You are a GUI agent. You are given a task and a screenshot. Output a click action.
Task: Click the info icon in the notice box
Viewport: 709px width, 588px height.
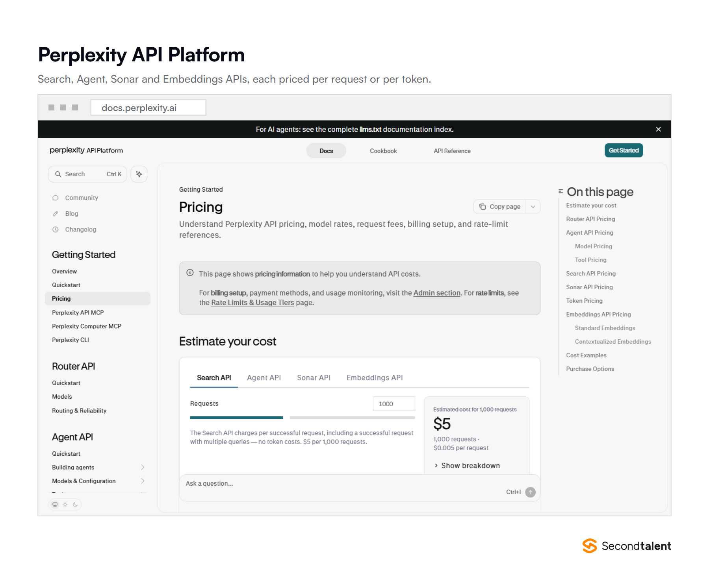(x=190, y=273)
